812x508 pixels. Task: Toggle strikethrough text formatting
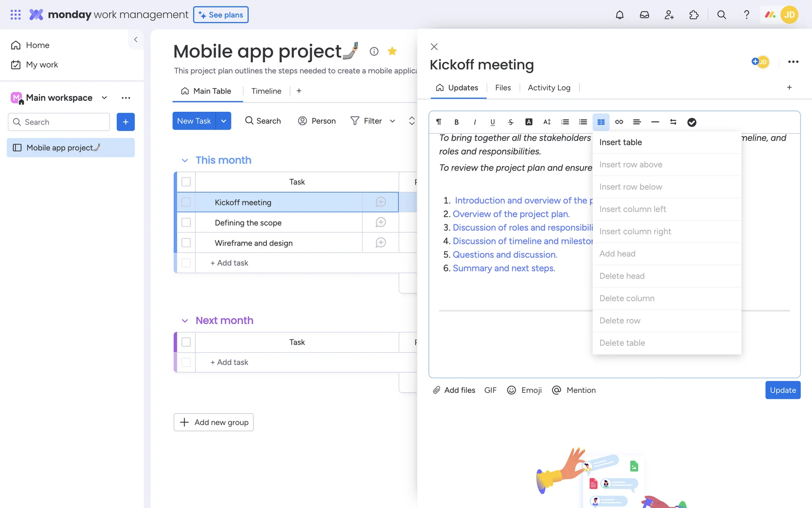[510, 122]
